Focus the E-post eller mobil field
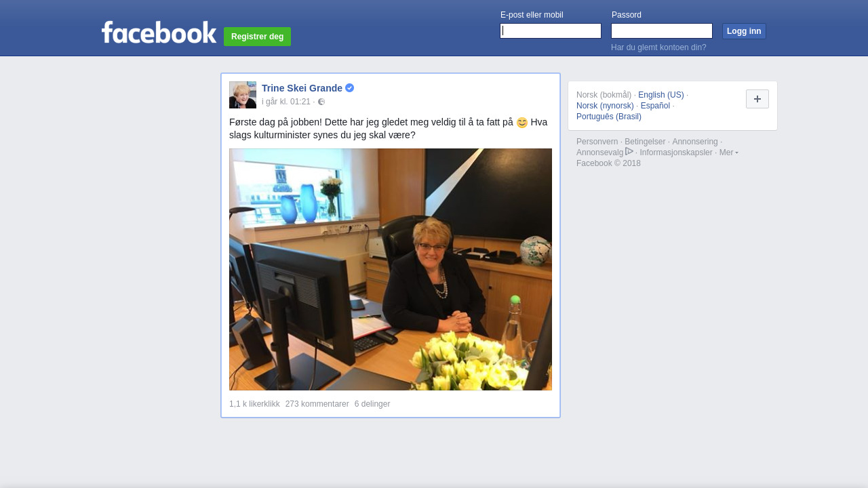The width and height of the screenshot is (868, 488). click(x=551, y=31)
